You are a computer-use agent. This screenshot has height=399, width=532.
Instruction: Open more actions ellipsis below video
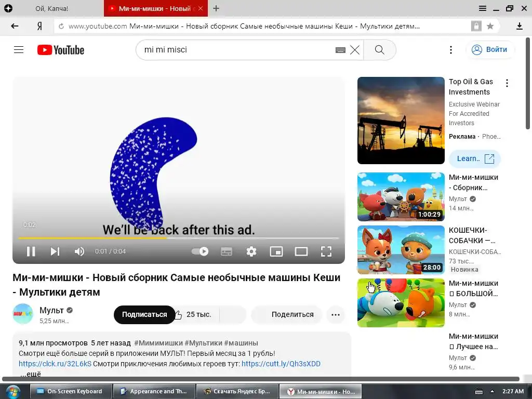click(x=336, y=314)
